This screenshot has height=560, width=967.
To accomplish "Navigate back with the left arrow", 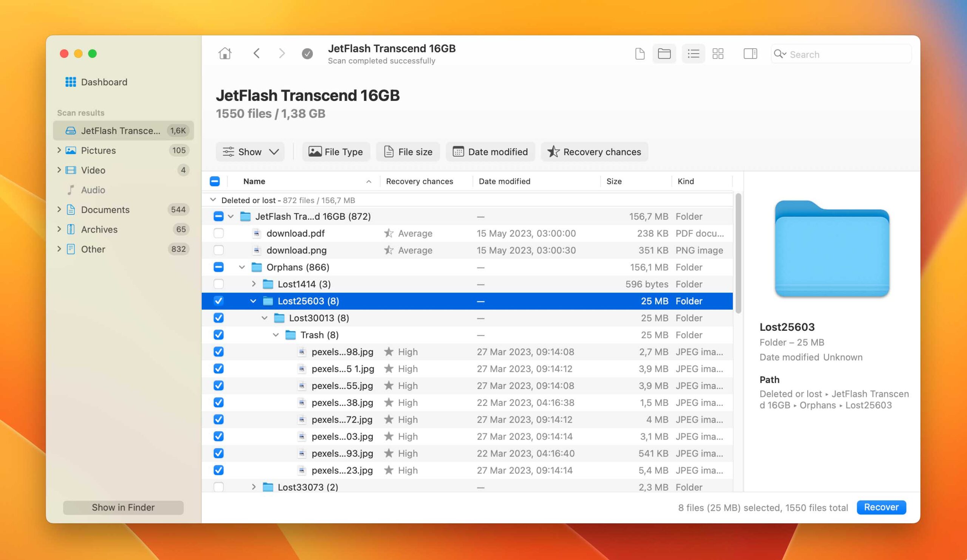I will click(257, 53).
